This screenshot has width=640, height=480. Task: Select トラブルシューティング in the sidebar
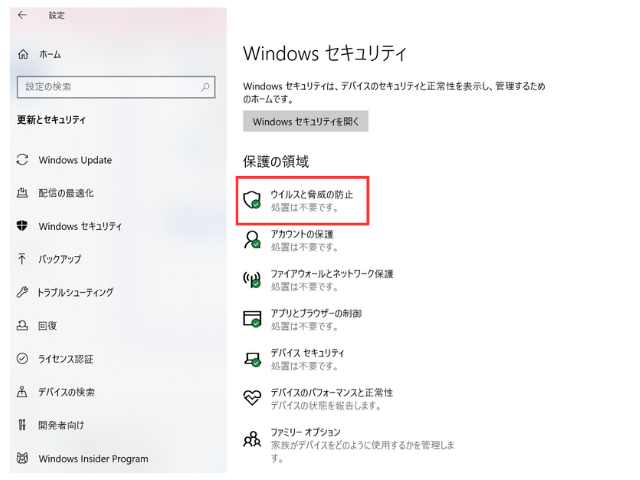click(76, 292)
